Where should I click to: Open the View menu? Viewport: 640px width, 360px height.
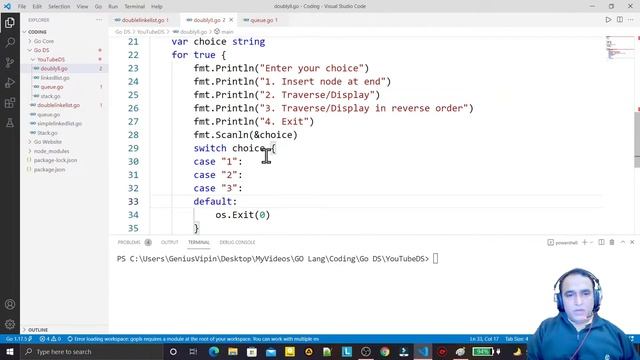point(82,6)
